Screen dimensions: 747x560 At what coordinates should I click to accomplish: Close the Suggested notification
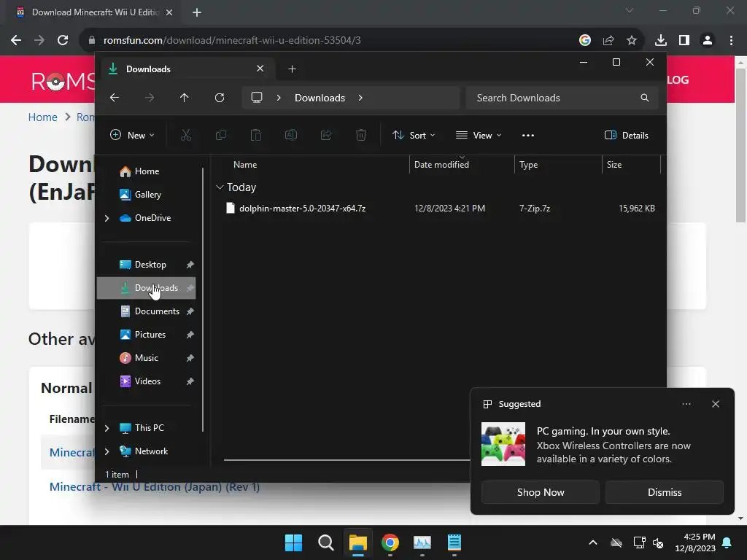click(716, 404)
